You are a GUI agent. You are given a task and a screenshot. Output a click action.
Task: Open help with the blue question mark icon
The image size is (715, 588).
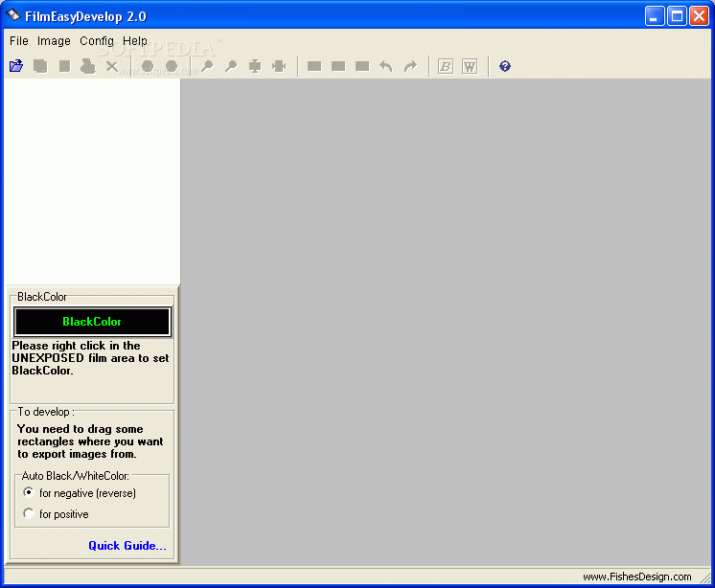(x=505, y=66)
